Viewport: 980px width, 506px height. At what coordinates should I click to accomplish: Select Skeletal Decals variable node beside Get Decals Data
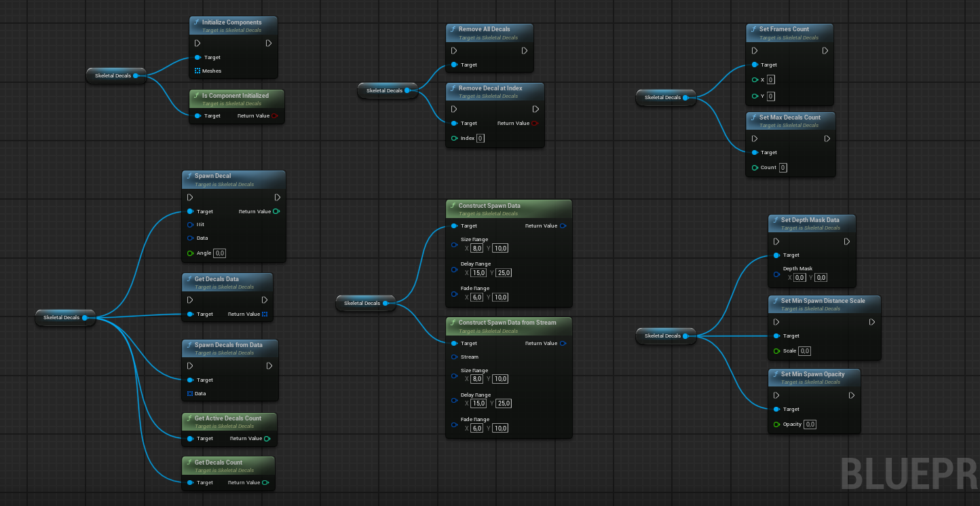tap(65, 317)
